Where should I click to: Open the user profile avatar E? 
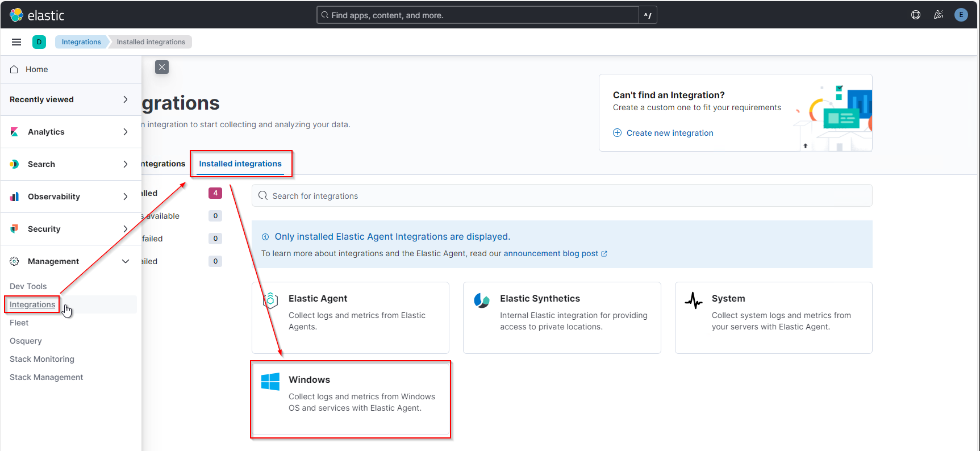tap(961, 15)
